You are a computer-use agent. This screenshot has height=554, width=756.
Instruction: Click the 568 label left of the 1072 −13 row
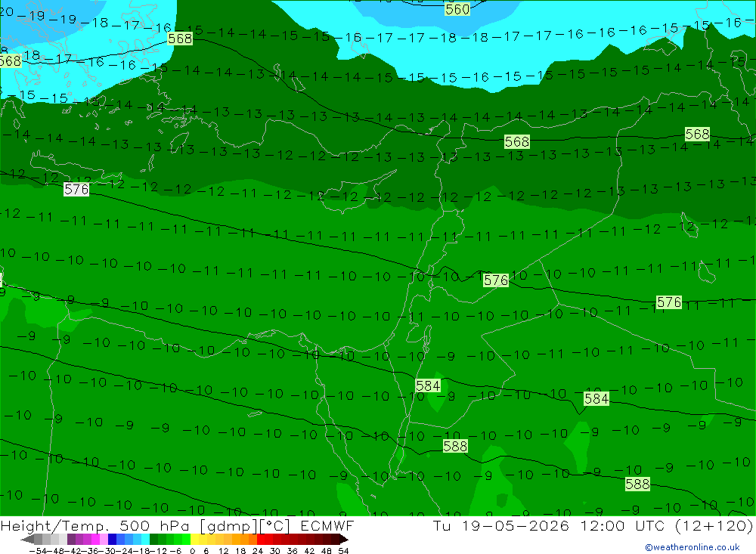tap(517, 141)
